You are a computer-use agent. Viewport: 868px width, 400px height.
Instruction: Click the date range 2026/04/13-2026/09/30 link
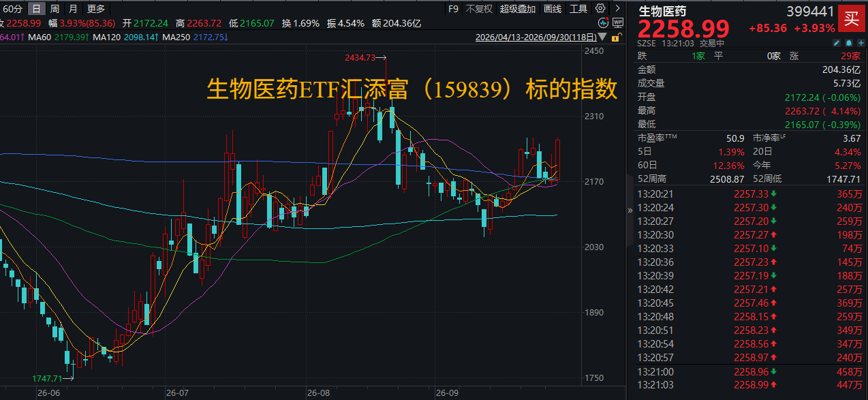click(536, 37)
